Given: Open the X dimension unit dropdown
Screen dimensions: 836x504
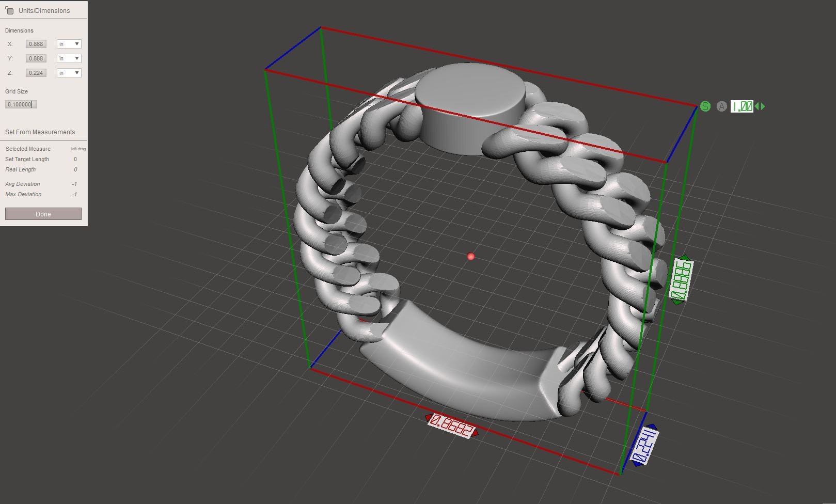Looking at the screenshot, I should (69, 44).
